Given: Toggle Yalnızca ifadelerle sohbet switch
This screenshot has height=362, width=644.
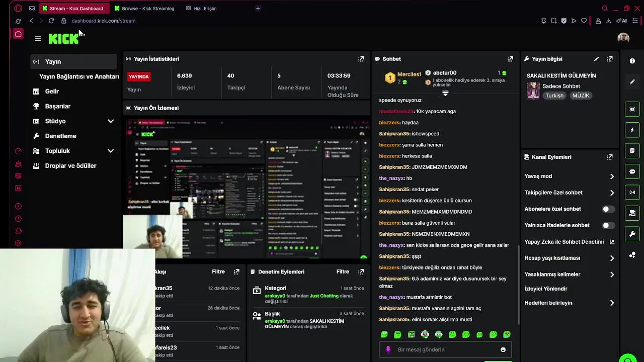Looking at the screenshot, I should pos(608,225).
